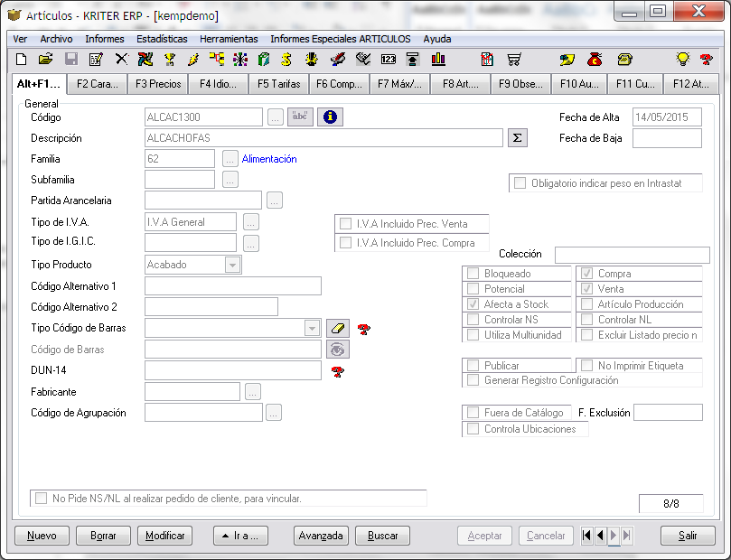Screen dimensions: 731x560
Task: Click the blue info icon beside Código
Action: pos(330,117)
